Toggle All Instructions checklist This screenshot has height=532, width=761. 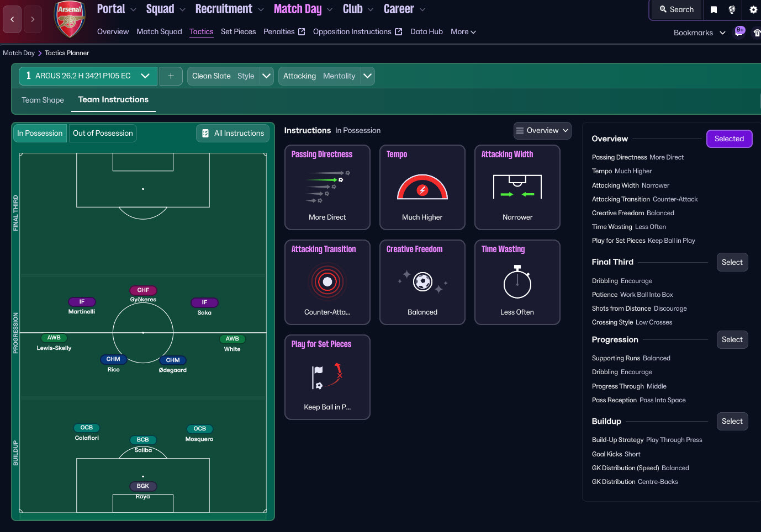[232, 133]
